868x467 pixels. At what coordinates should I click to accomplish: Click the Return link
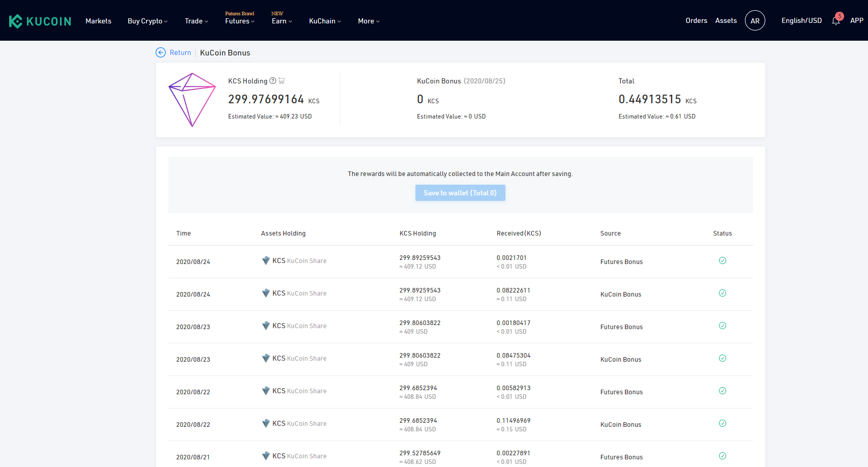click(181, 52)
